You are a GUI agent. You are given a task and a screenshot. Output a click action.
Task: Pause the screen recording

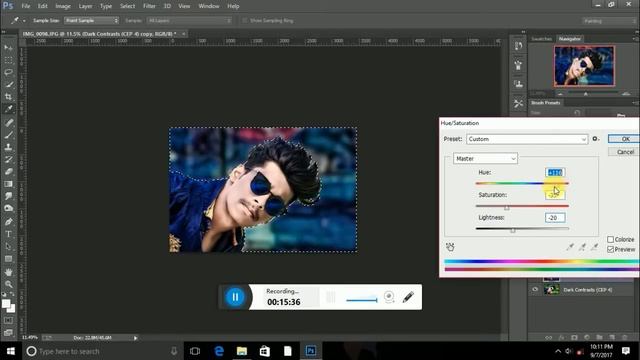[x=235, y=297]
